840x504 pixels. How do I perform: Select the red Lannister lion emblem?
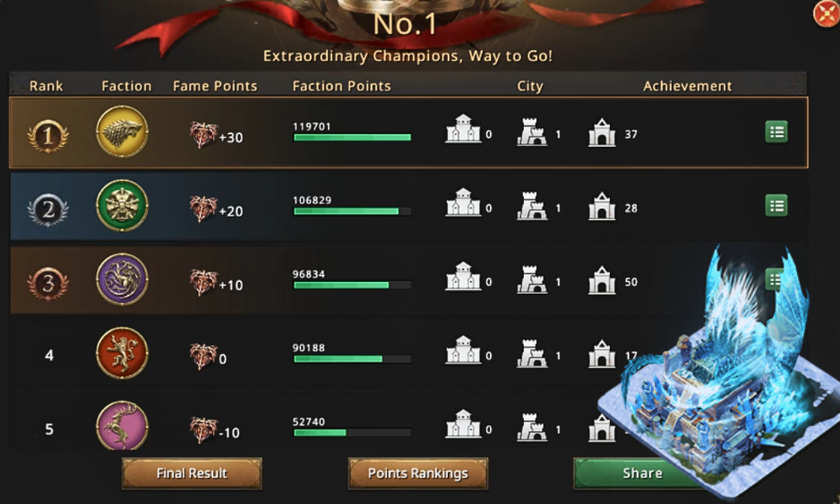(x=122, y=354)
